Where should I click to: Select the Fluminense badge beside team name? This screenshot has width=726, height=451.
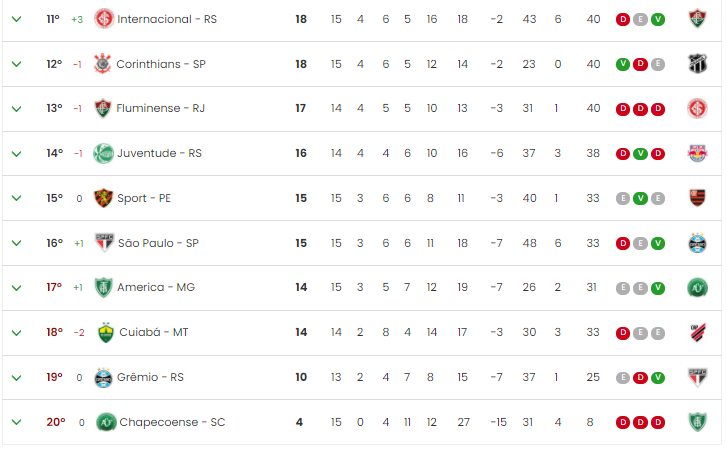pyautogui.click(x=103, y=108)
